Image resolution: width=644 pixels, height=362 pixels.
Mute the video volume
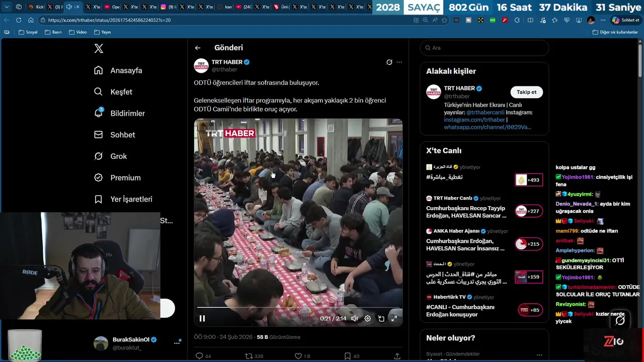(x=354, y=318)
